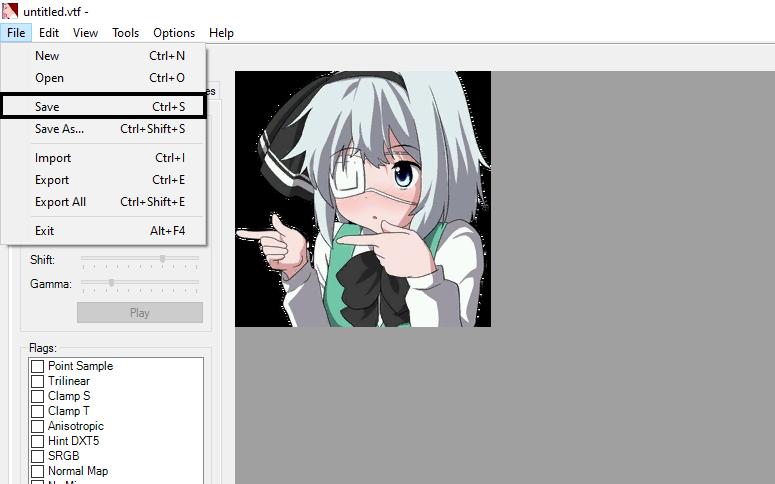Open the Tools menu

126,33
